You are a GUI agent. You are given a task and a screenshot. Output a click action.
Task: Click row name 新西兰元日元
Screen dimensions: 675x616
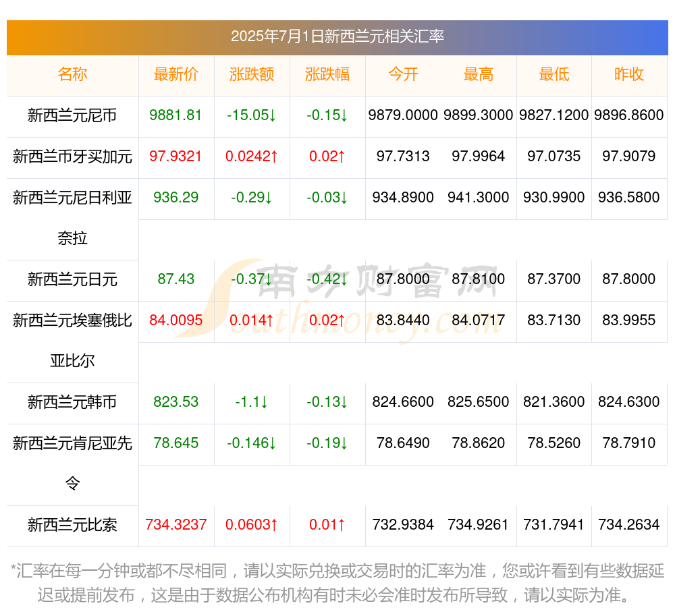coord(72,279)
